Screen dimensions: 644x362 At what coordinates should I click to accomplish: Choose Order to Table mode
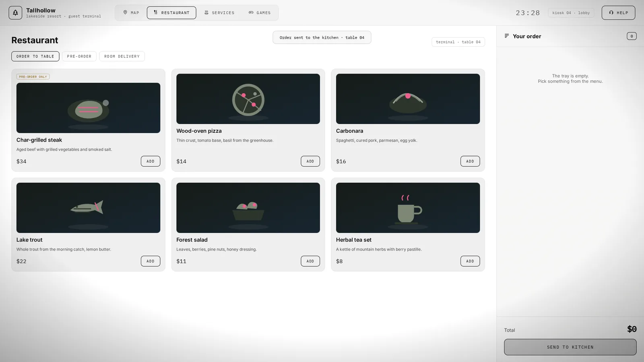click(35, 56)
